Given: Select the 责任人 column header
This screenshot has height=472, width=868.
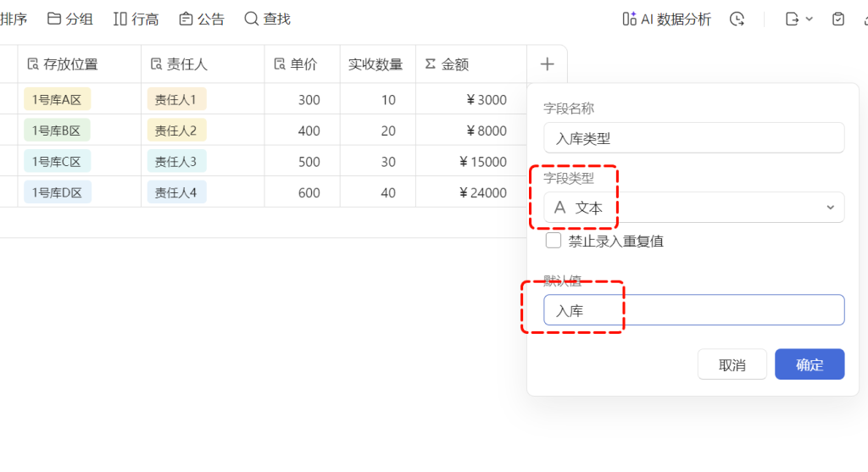Looking at the screenshot, I should click(203, 64).
